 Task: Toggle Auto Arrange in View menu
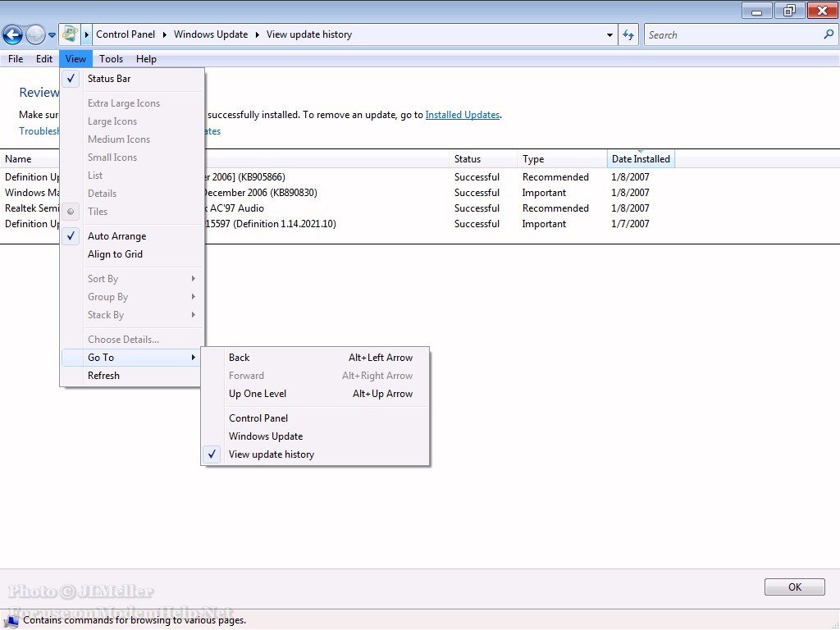tap(116, 236)
